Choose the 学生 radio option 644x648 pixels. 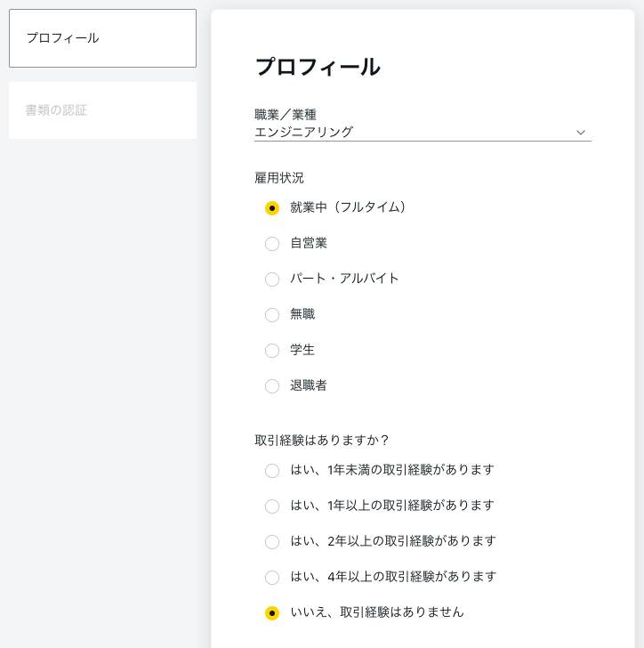[x=272, y=350]
